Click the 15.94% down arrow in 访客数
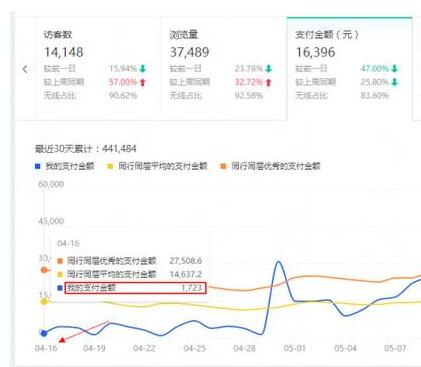421x367 pixels. (143, 69)
